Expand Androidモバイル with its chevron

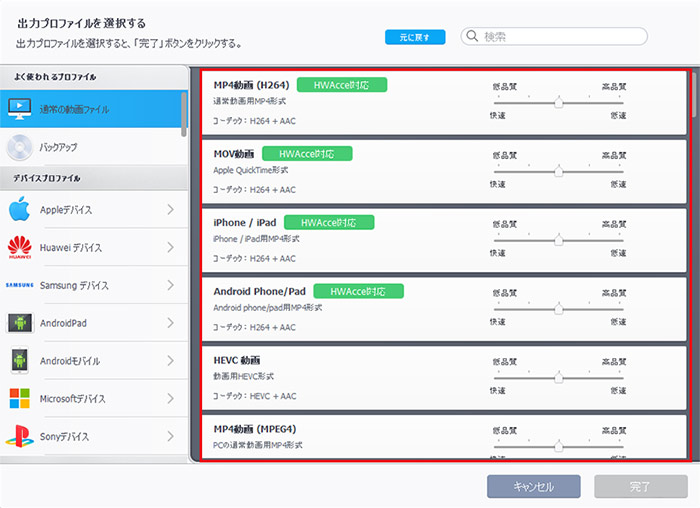pyautogui.click(x=171, y=360)
